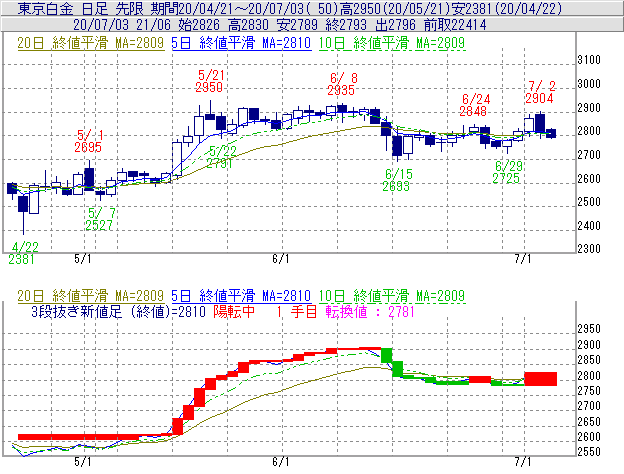Click the 6/1 date label under upper chart
Image resolution: width=624 pixels, height=474 pixels.
[281, 259]
